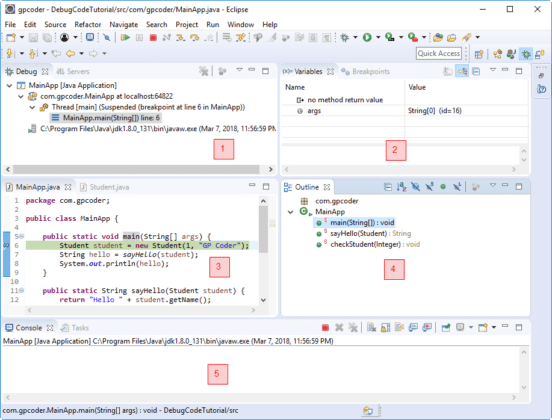Screen dimensions: 552x420
Task: Click the Debug bug icon in toolbar
Action: coord(345,37)
